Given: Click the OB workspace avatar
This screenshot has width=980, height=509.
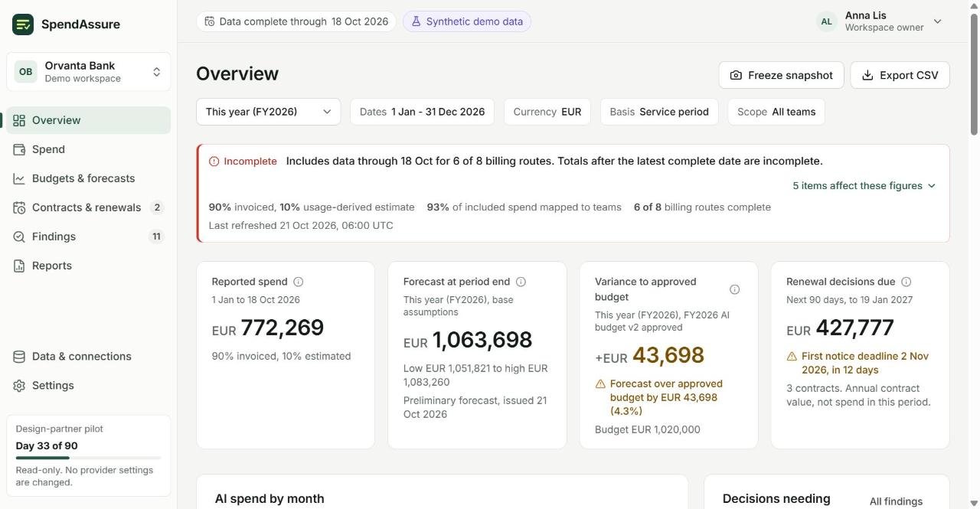Looking at the screenshot, I should click(x=25, y=72).
